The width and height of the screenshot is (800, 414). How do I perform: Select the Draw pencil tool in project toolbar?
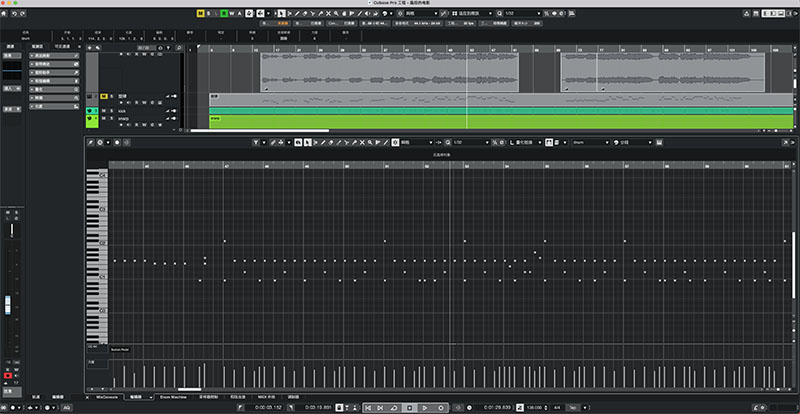pos(297,13)
